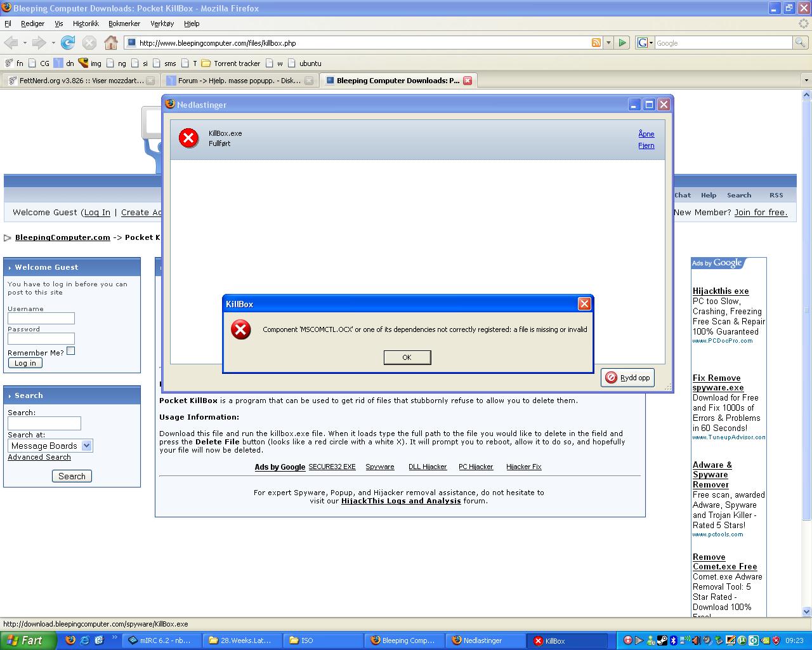The image size is (812, 650).
Task: Open the sms bookmark
Action: (x=164, y=63)
